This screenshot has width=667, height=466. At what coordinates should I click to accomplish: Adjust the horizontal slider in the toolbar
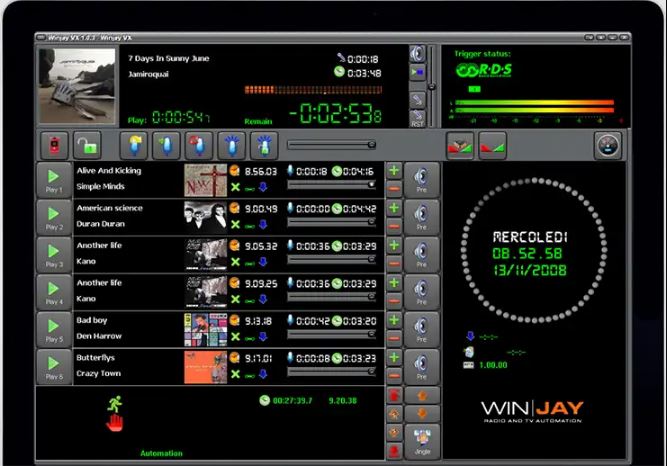pyautogui.click(x=331, y=145)
